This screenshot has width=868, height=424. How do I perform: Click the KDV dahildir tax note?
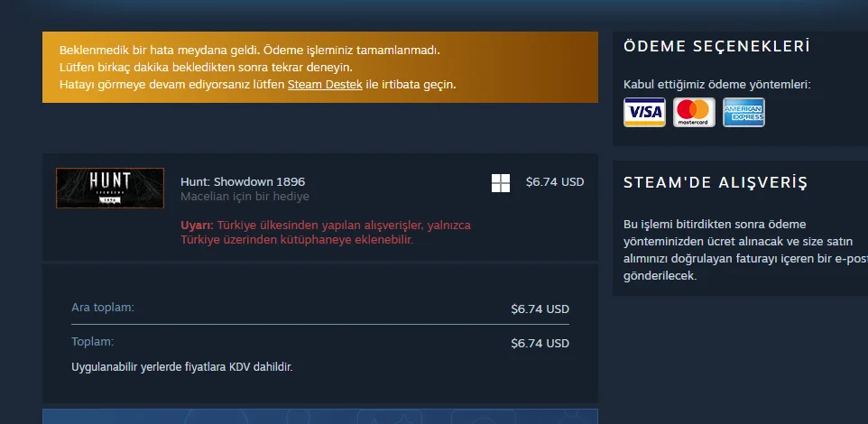point(181,367)
